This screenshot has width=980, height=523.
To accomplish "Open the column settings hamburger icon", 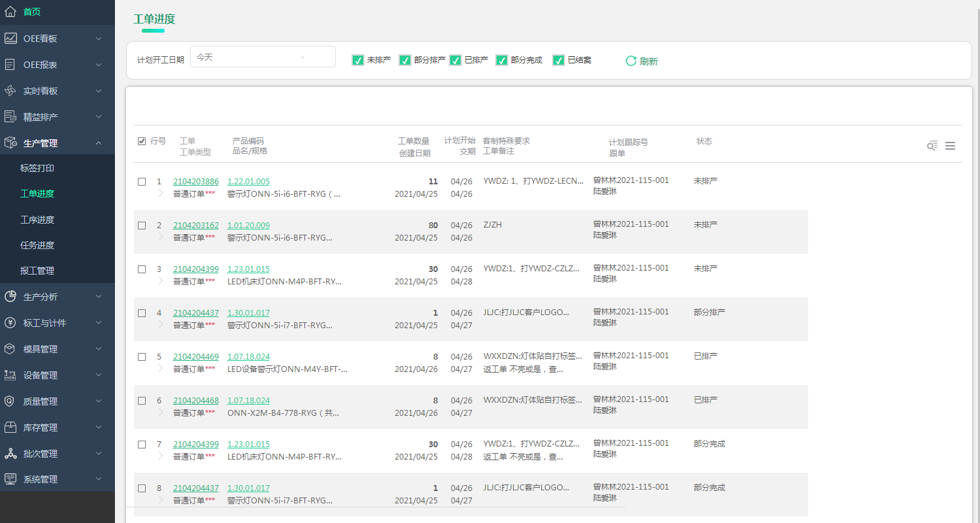I will click(x=950, y=146).
